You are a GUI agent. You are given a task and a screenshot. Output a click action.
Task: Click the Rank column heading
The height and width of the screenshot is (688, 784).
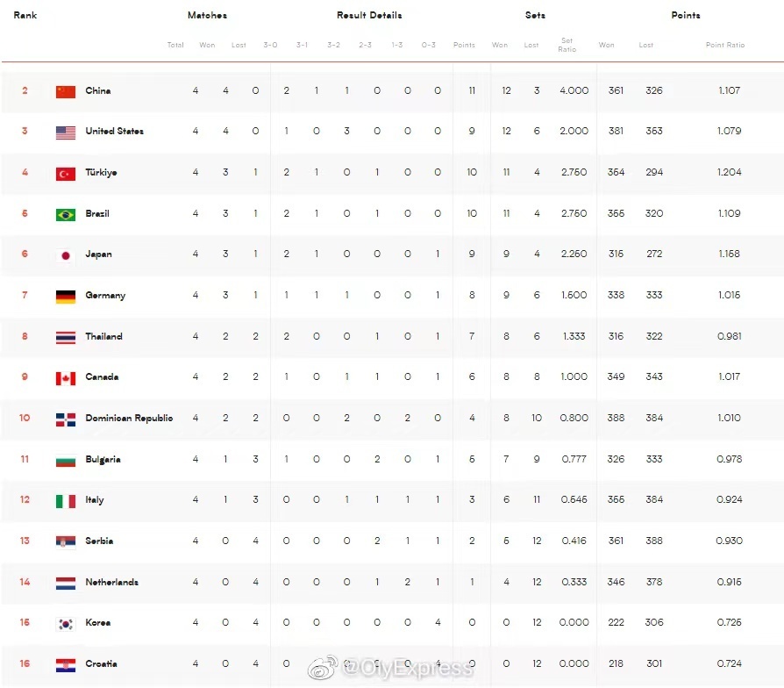25,15
